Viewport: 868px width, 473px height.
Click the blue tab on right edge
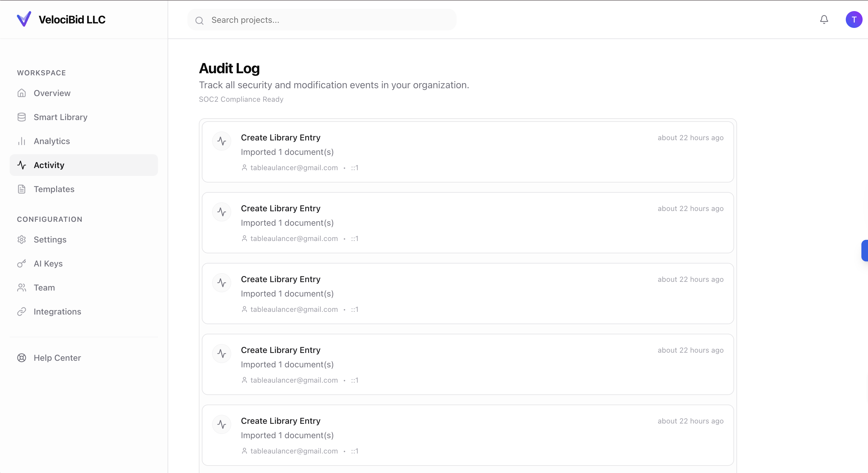(865, 251)
